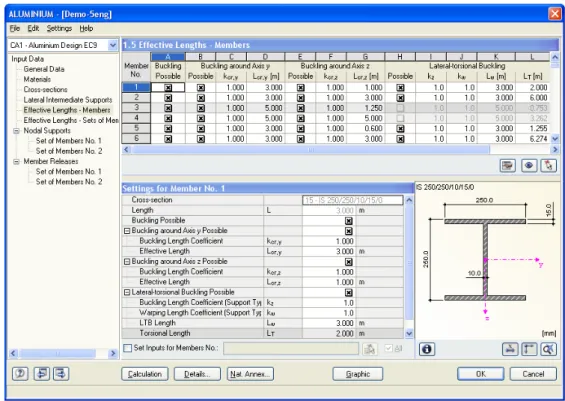Open the Edit menu

tap(33, 28)
